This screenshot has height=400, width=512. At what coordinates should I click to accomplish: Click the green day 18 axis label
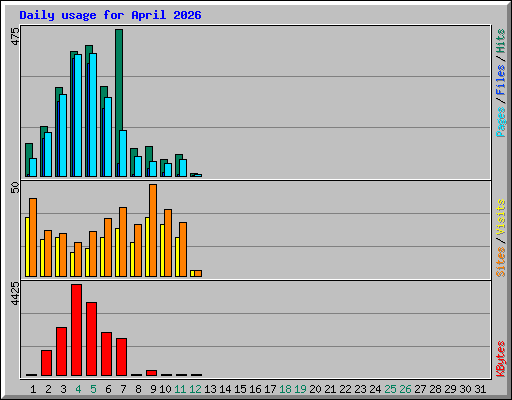285,389
